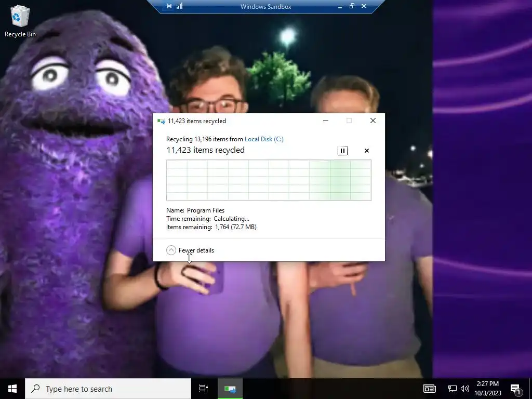Image resolution: width=532 pixels, height=399 pixels.
Task: Click the Type here to search box
Action: [108, 389]
